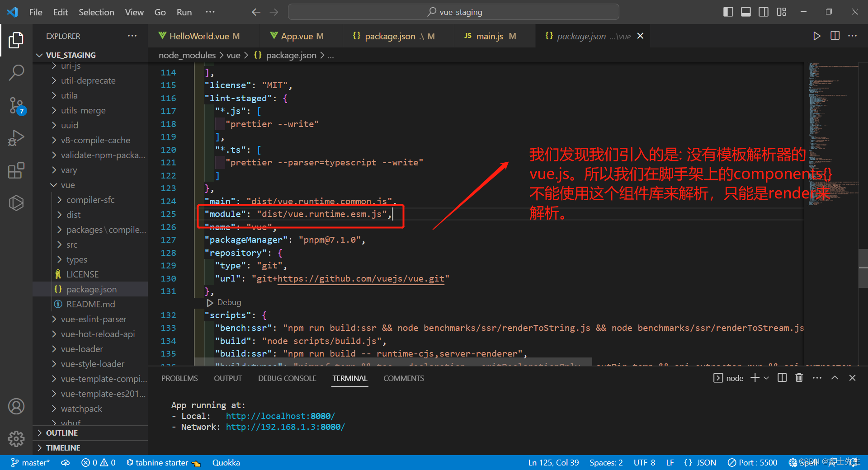The height and width of the screenshot is (470, 868).
Task: Customize layout icon in title bar
Action: [x=782, y=12]
